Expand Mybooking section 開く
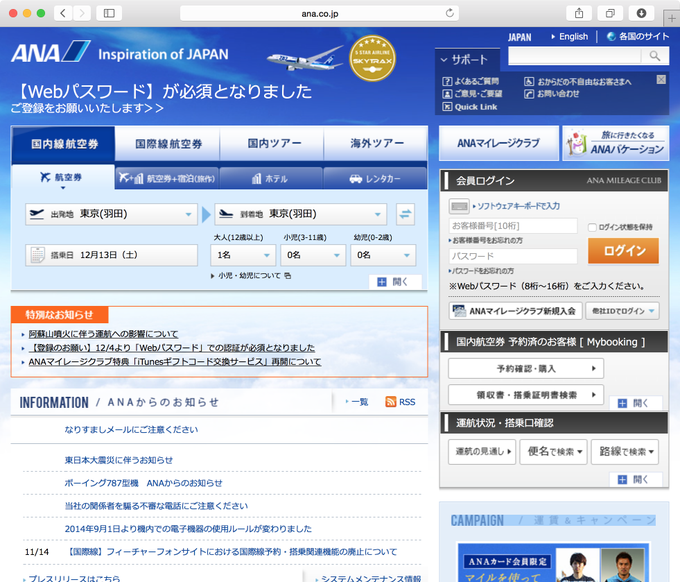The image size is (680, 582). (x=635, y=403)
